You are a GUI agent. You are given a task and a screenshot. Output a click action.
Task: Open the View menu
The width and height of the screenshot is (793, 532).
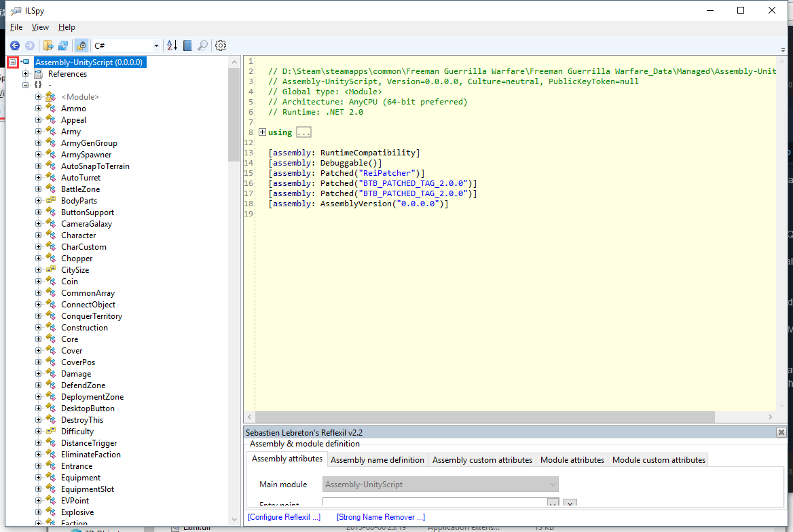click(x=40, y=27)
